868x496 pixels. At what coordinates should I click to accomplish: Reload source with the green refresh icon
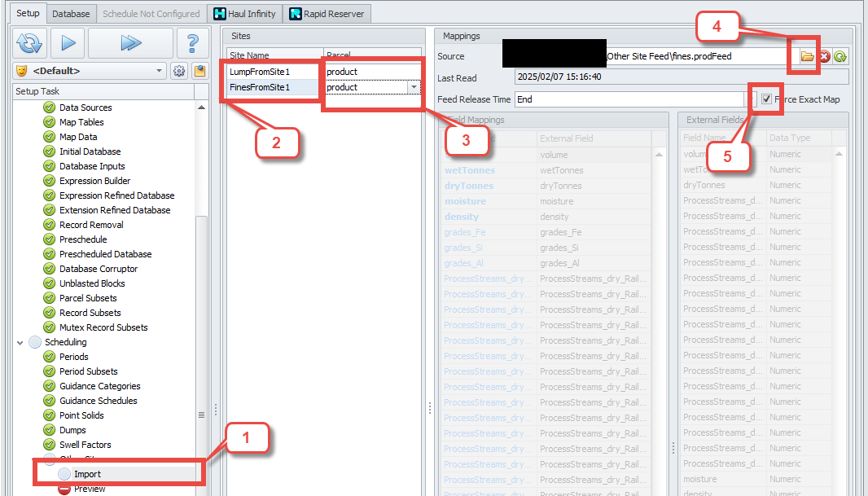coord(840,56)
